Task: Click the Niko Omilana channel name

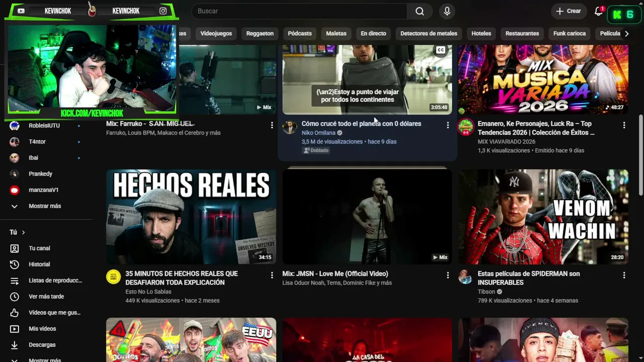Action: (x=318, y=133)
